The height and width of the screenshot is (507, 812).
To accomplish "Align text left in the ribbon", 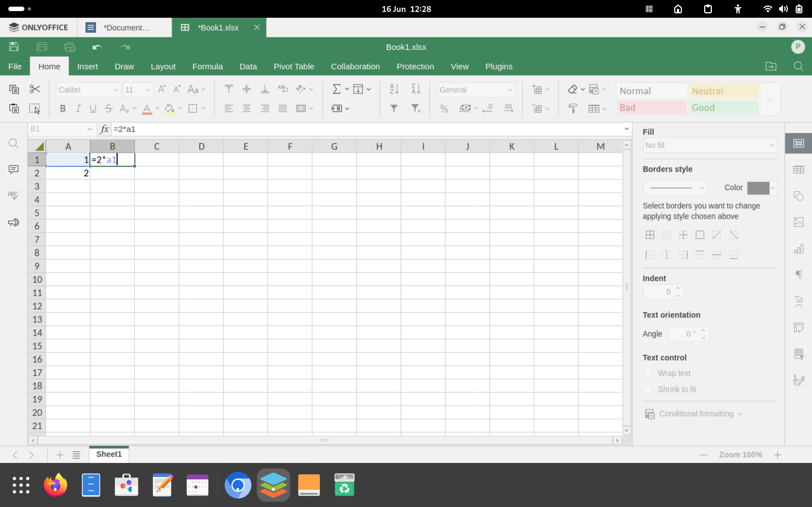I will (228, 108).
